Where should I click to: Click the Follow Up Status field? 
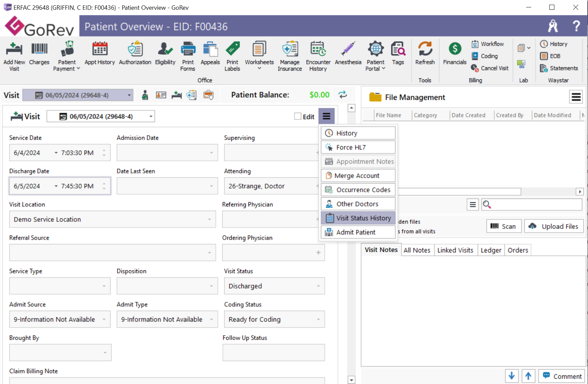[x=274, y=352]
